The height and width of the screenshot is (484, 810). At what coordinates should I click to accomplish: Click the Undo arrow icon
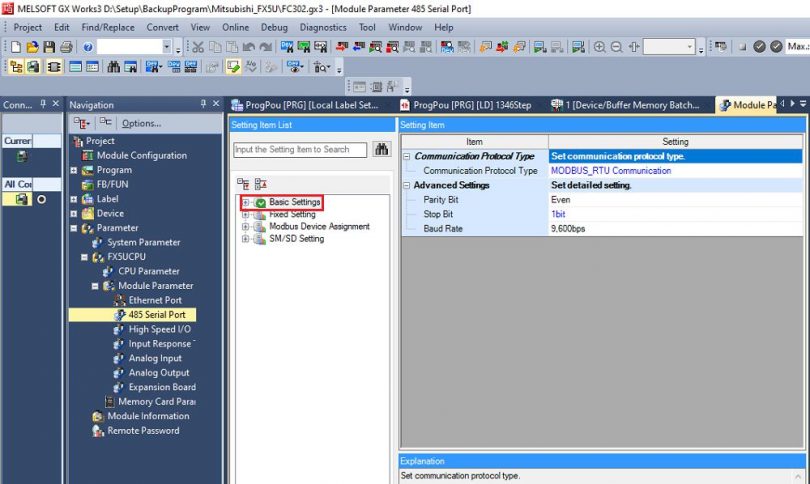248,47
